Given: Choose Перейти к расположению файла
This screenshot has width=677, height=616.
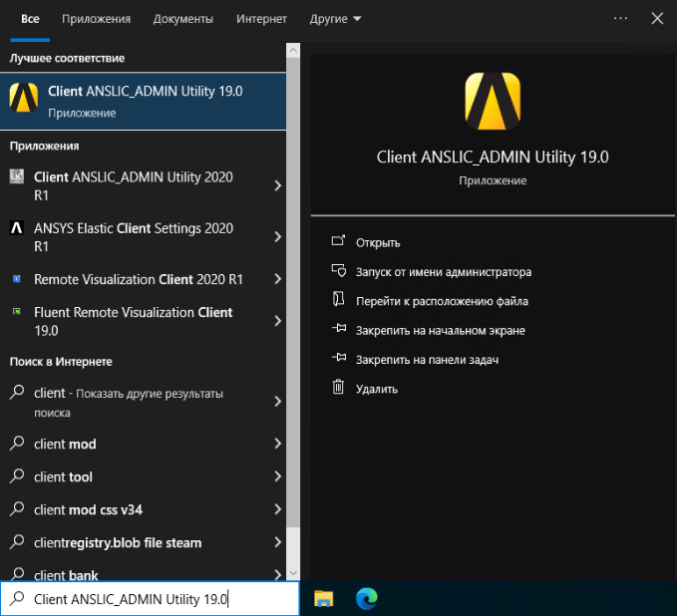Looking at the screenshot, I should pyautogui.click(x=442, y=301).
